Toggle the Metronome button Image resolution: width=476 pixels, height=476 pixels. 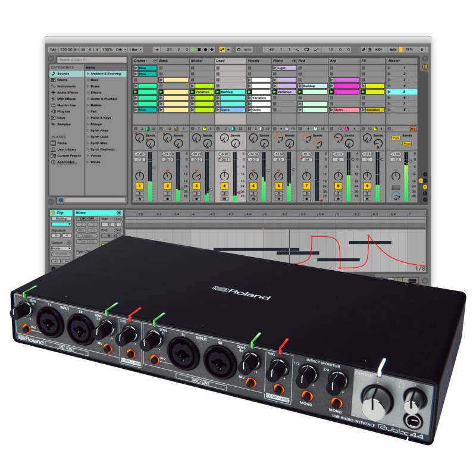coord(119,49)
